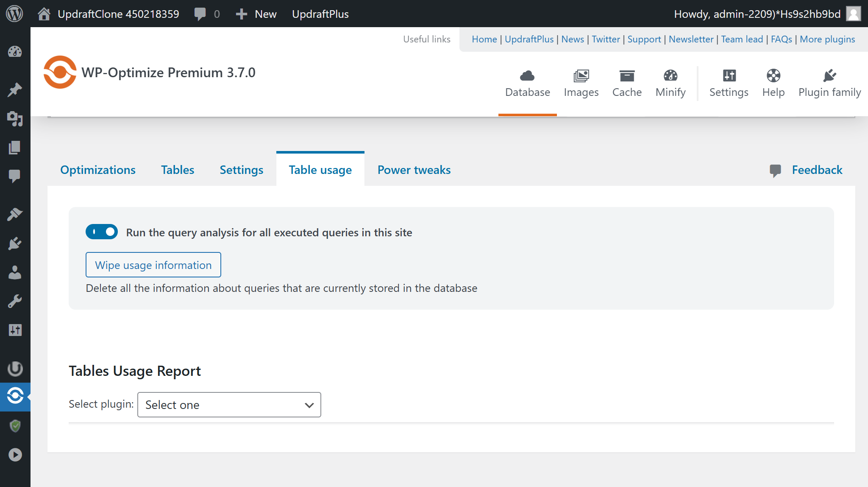Open the Cache section

click(x=627, y=84)
